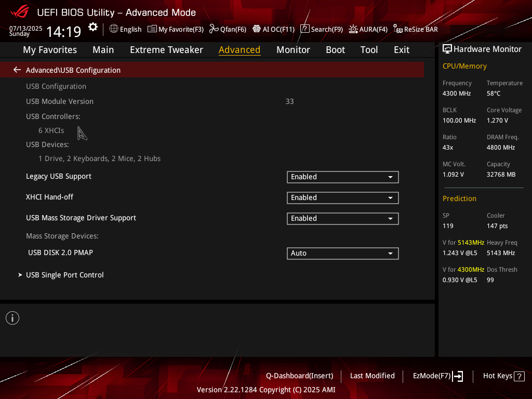532x399 pixels.
Task: Click the EzMode exit arrow icon
Action: [458, 376]
